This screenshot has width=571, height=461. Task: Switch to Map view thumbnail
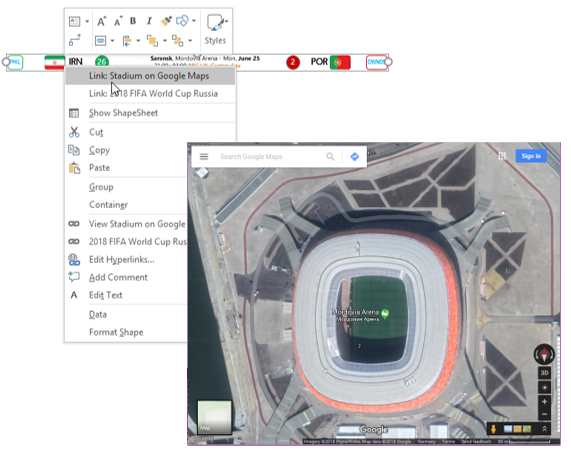(x=214, y=417)
